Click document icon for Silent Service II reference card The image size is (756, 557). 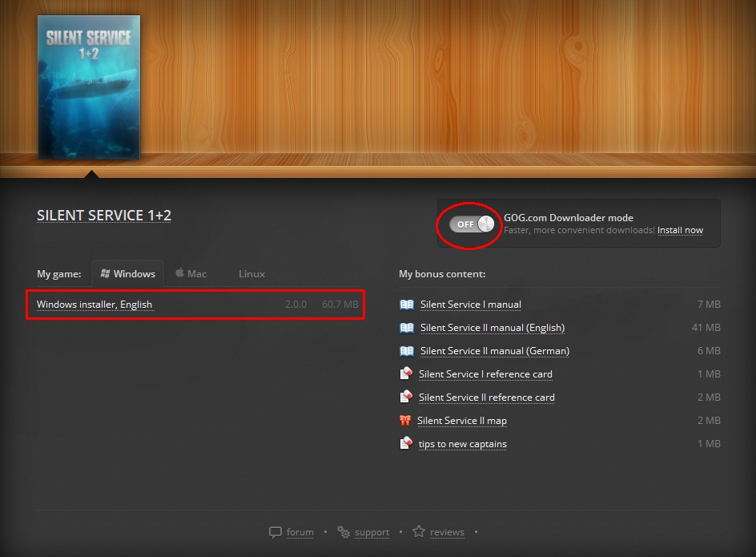[406, 396]
